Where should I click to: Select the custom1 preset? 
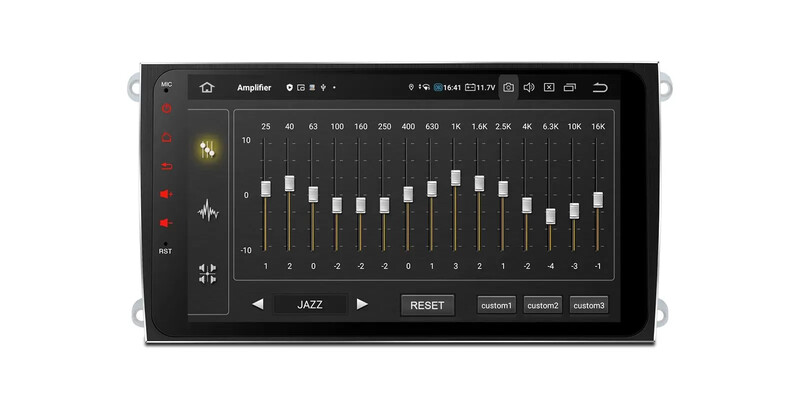tap(496, 305)
